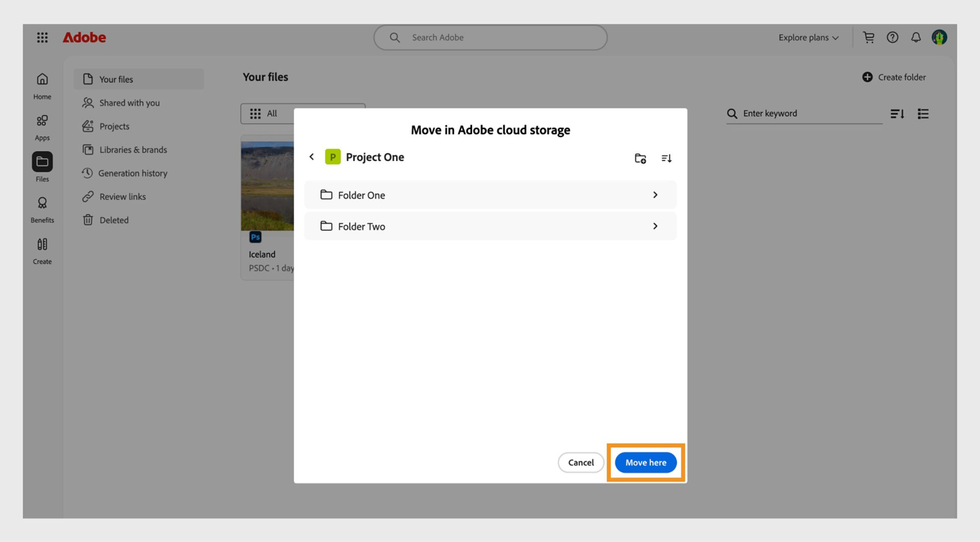The height and width of the screenshot is (542, 980).
Task: Open the Adobe apps grid icon
Action: coord(42,37)
